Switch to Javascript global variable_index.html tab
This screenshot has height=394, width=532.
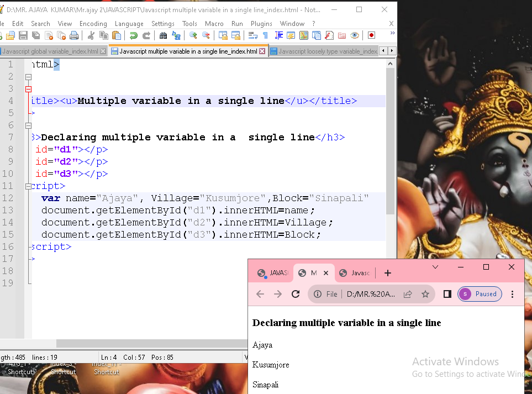pyautogui.click(x=50, y=51)
